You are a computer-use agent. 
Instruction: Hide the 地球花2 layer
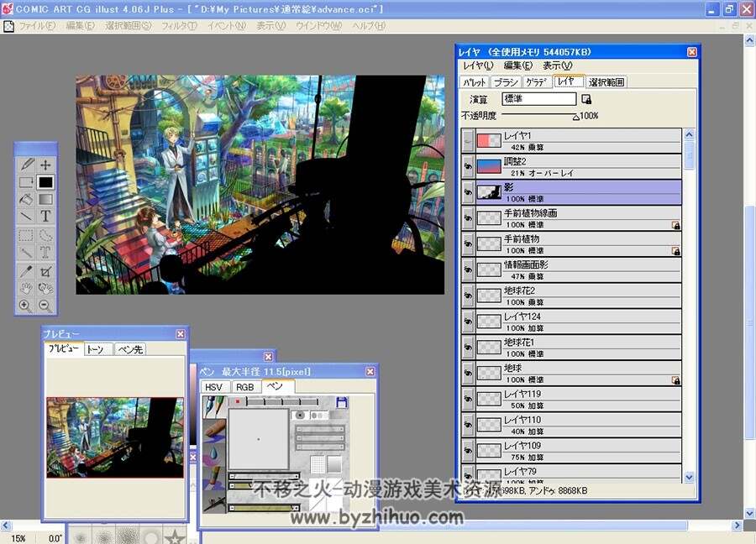468,296
